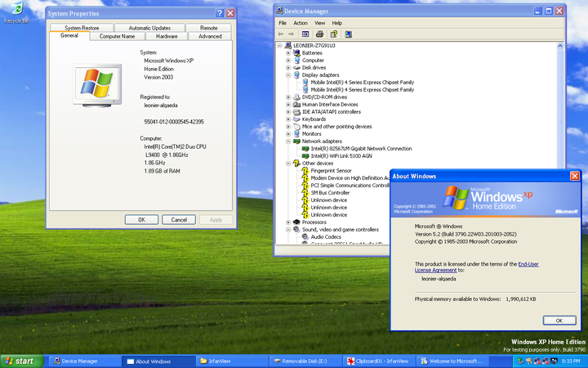
Task: Expand the Mice and other pointing devices node
Action: coord(288,127)
